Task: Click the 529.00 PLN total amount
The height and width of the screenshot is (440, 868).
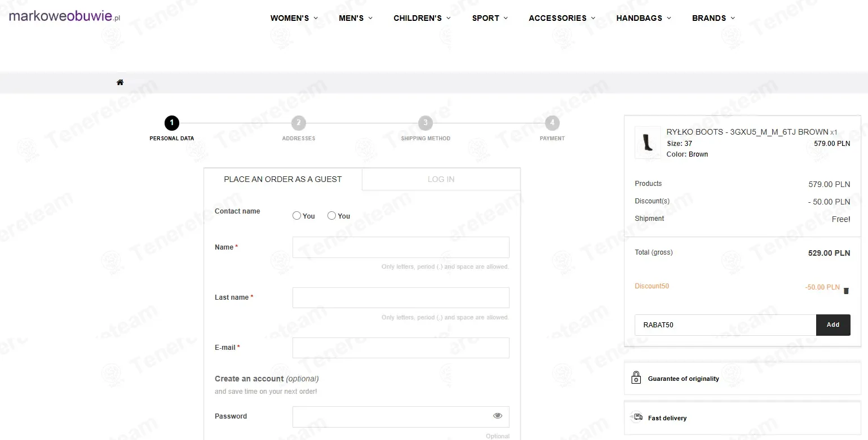Action: (829, 253)
